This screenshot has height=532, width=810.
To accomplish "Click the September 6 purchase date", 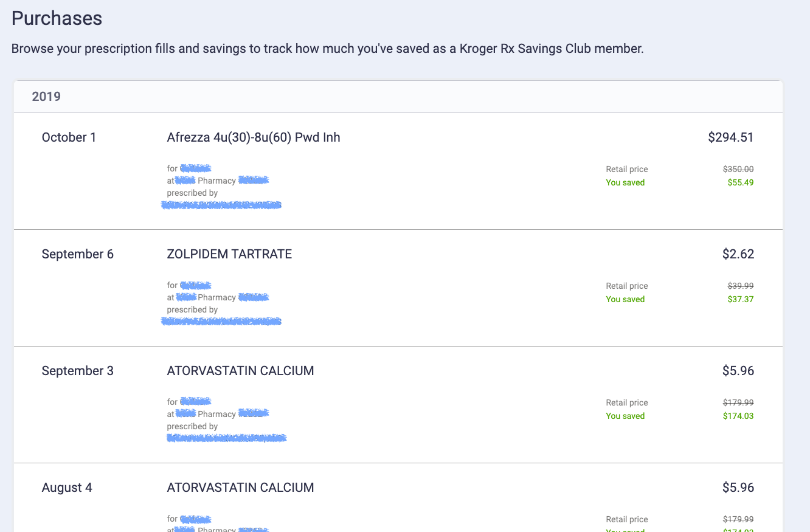I will [77, 254].
